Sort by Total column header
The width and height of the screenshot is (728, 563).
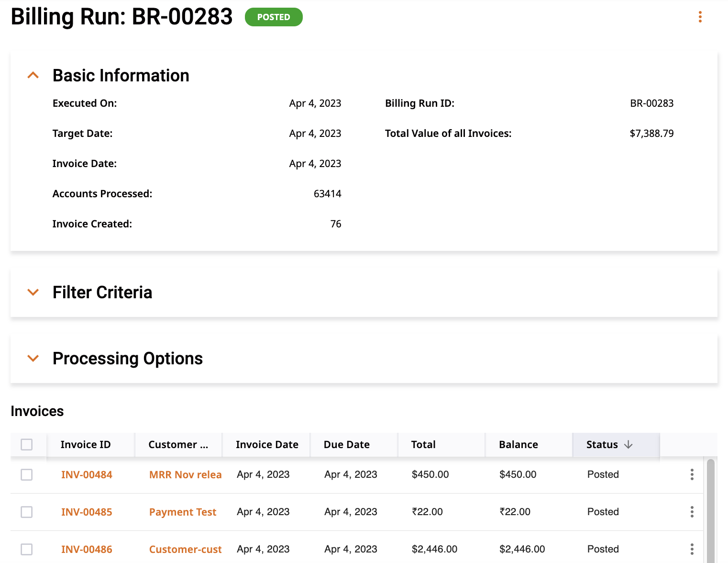[441, 445]
